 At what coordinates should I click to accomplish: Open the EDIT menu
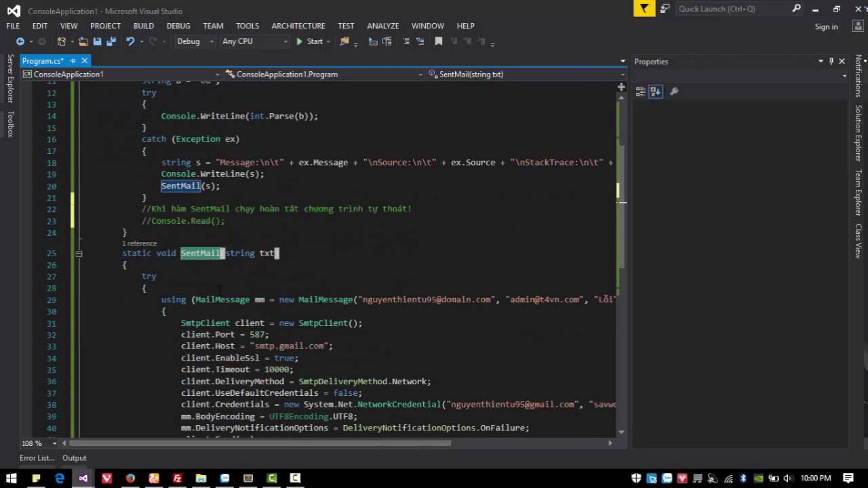click(40, 26)
